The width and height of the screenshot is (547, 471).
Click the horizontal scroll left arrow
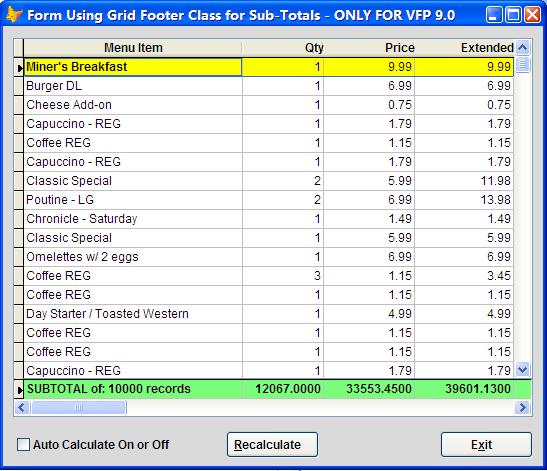pos(22,407)
